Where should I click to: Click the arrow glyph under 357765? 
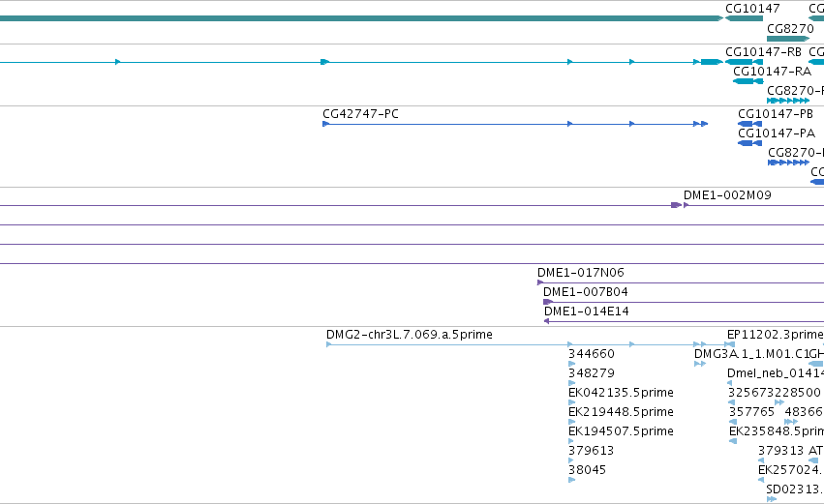pyautogui.click(x=733, y=422)
